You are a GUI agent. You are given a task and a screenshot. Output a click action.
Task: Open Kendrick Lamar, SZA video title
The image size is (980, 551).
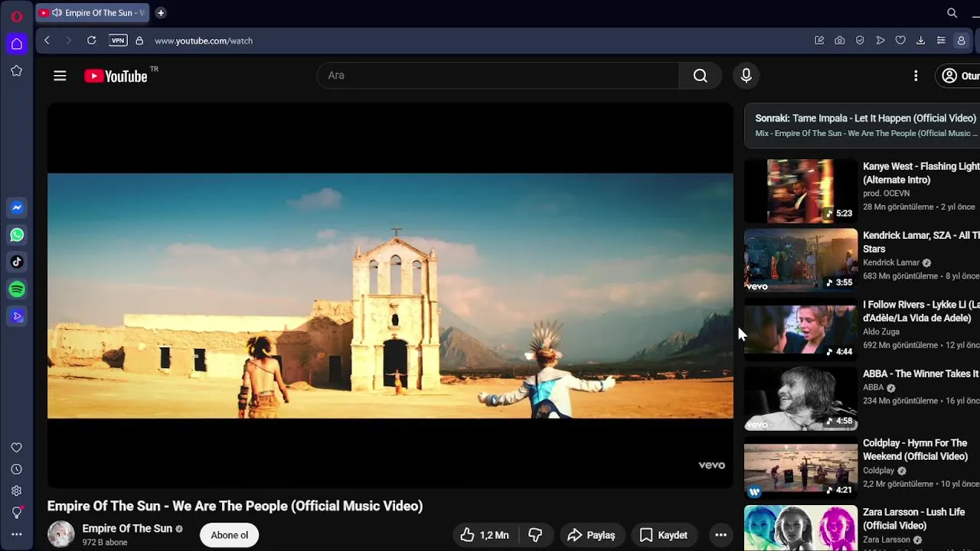(921, 242)
